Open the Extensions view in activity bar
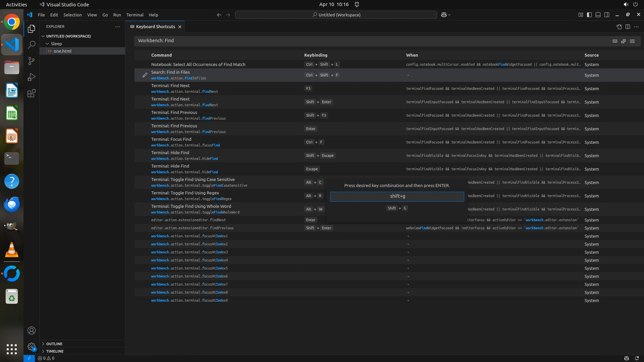 tap(32, 94)
